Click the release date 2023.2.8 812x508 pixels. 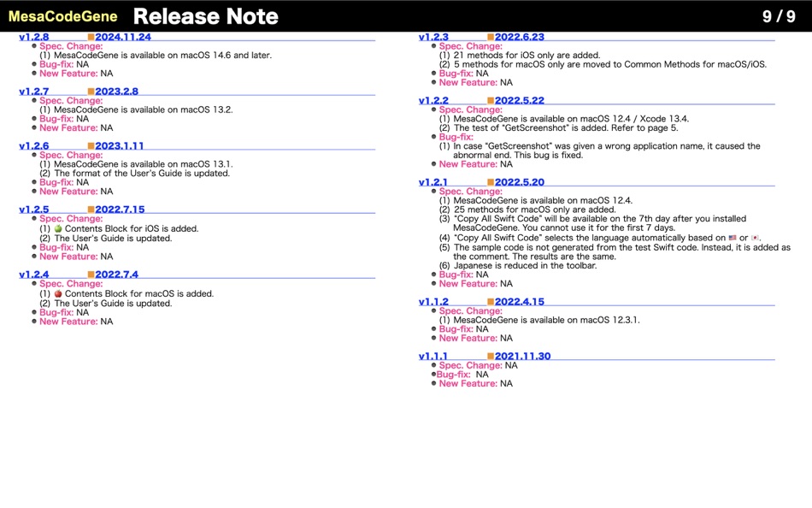click(116, 92)
